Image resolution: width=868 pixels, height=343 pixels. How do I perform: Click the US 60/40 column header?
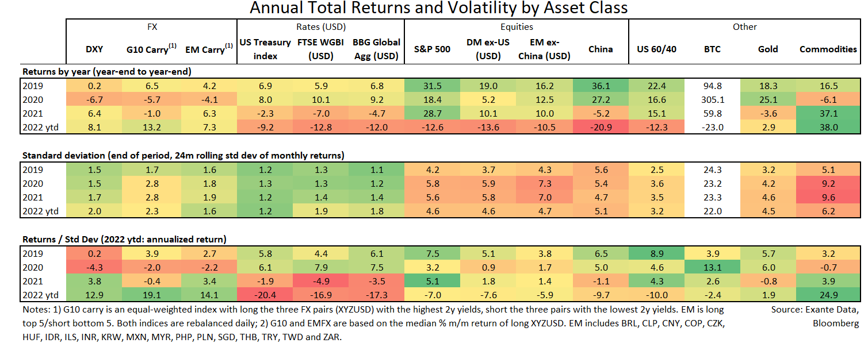pos(656,49)
